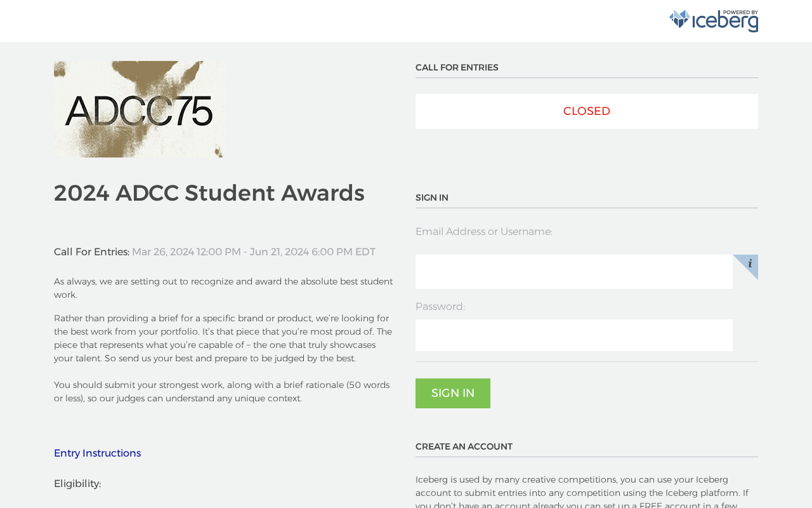The height and width of the screenshot is (508, 812).
Task: Focus the Password input field
Action: pos(573,335)
